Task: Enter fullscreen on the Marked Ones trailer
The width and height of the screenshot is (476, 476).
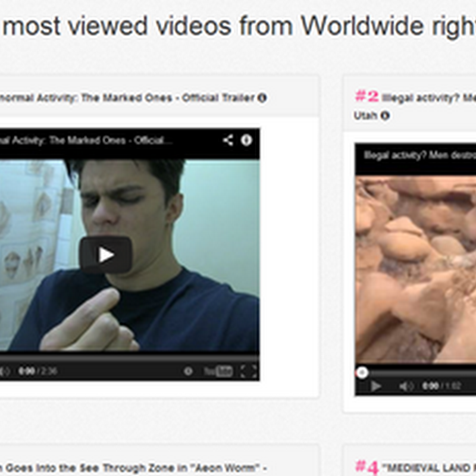Action: [x=249, y=371]
